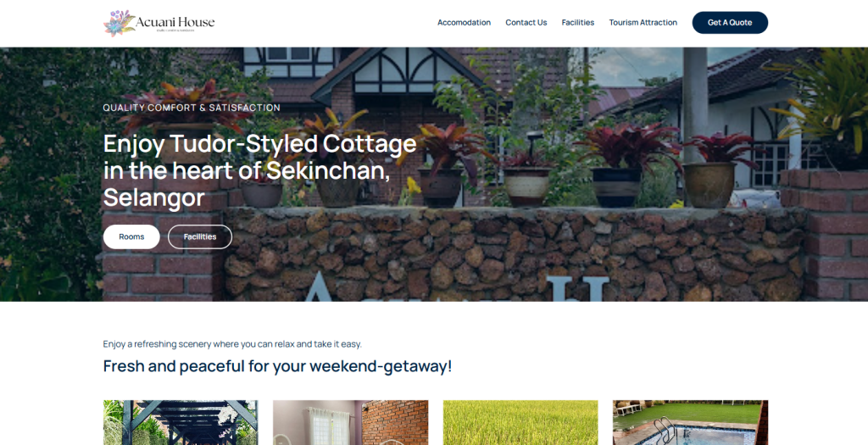Go to the Contact Us page
This screenshot has height=445, width=868.
526,23
